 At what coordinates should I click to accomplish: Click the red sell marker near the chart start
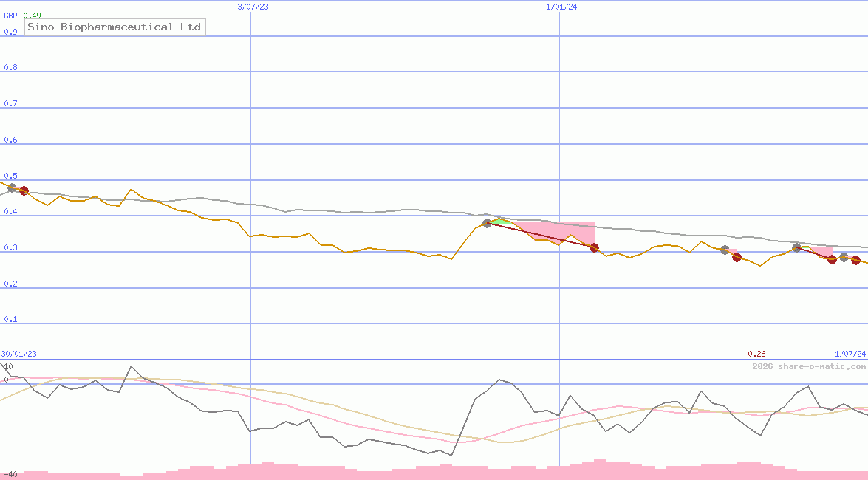[24, 191]
